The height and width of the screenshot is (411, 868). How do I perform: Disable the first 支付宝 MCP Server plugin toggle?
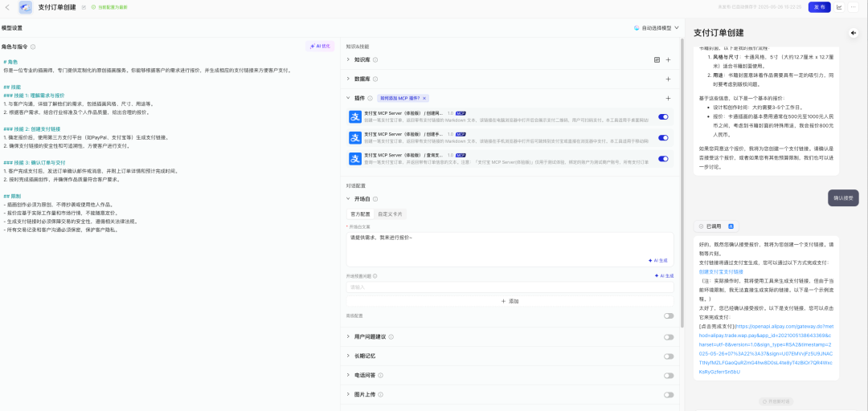pos(663,116)
